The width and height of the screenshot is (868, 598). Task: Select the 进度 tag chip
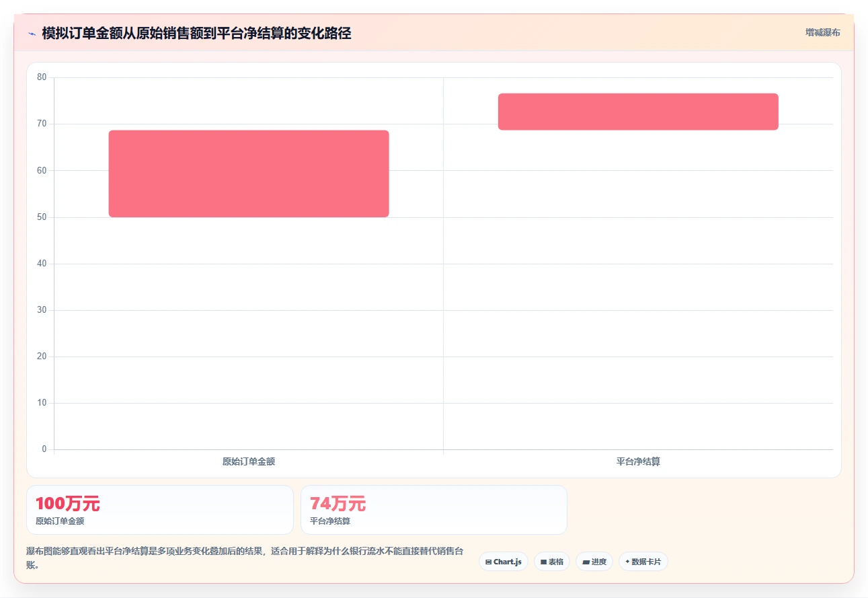coord(594,562)
